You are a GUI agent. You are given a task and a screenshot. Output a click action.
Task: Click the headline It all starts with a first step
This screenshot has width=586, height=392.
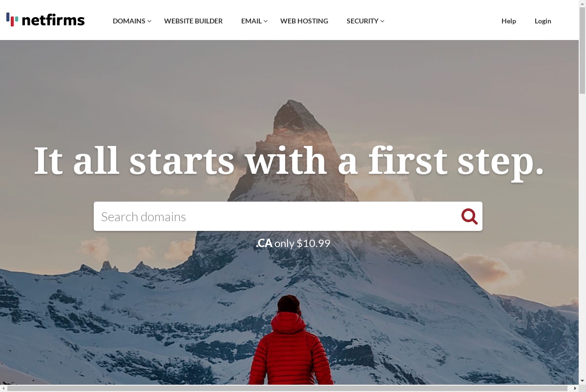click(289, 161)
